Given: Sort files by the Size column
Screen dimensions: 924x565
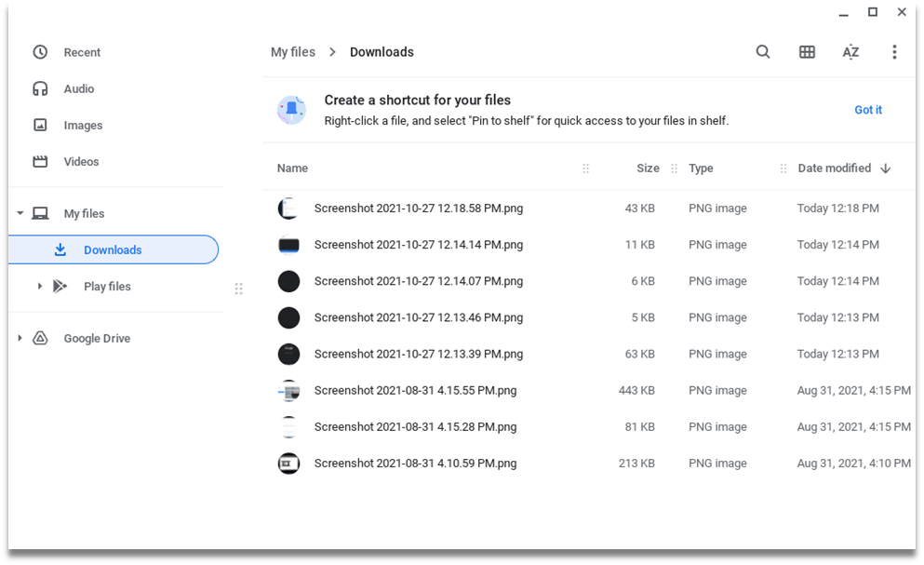Looking at the screenshot, I should pyautogui.click(x=648, y=168).
